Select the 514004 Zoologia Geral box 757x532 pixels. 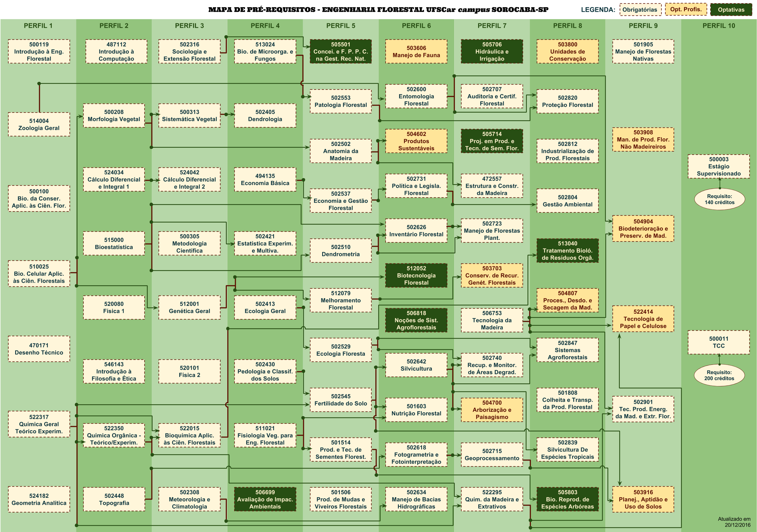point(39,124)
